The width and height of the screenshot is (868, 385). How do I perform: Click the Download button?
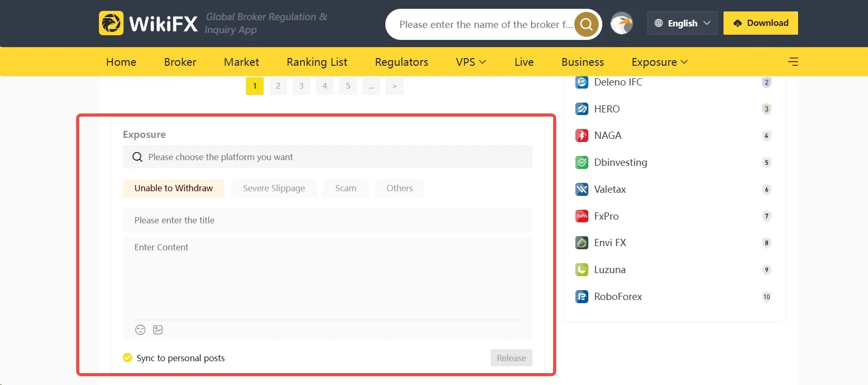pos(761,23)
